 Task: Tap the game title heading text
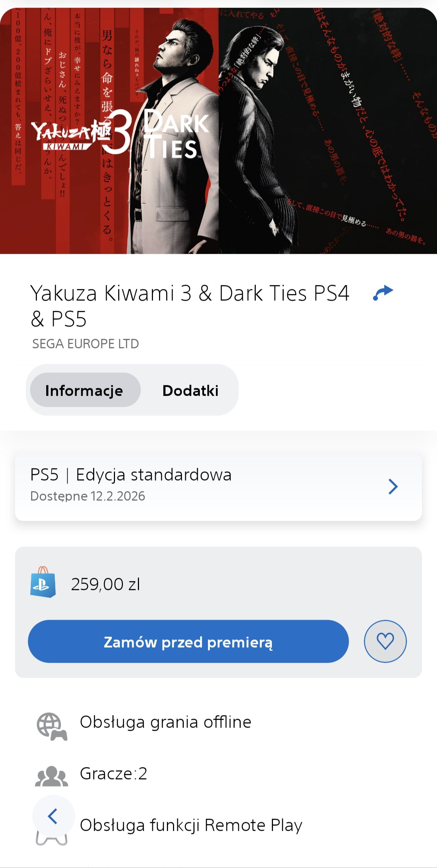click(190, 306)
